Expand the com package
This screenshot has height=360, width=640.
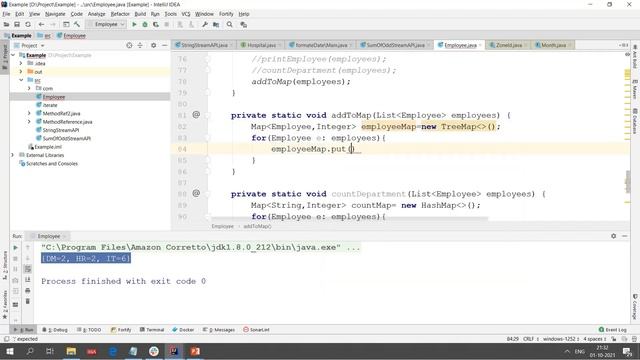tap(29, 88)
